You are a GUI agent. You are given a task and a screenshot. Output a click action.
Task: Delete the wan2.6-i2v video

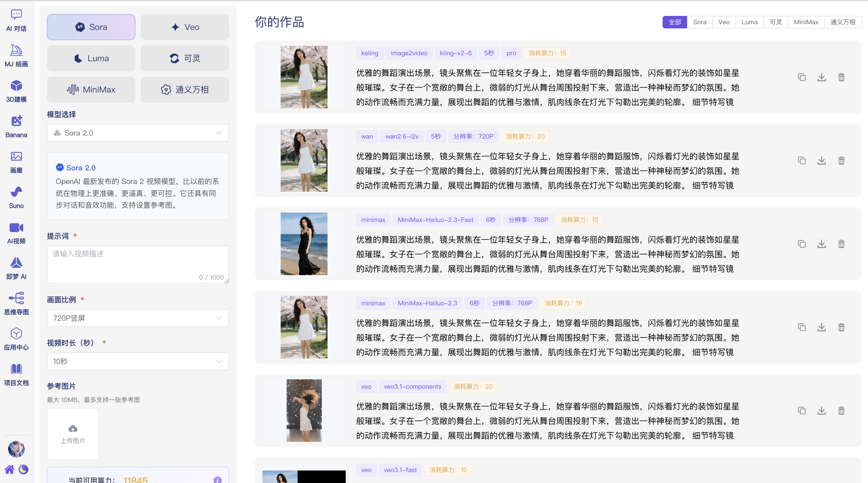point(841,160)
